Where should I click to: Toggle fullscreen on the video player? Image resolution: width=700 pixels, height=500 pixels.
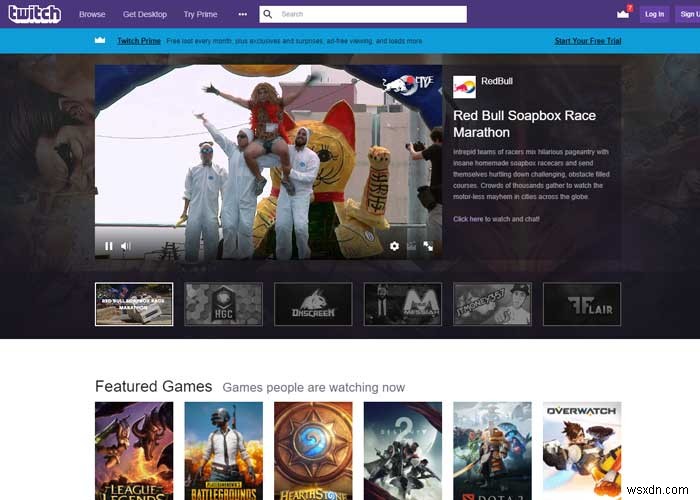pos(428,246)
